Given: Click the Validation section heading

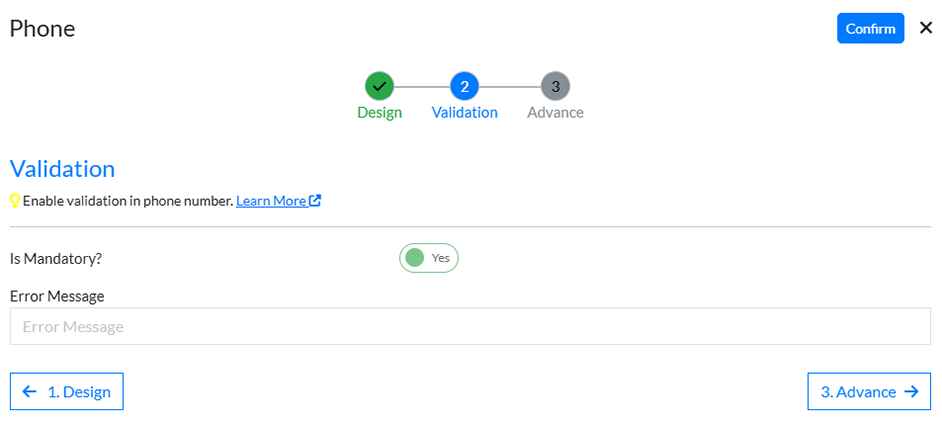Looking at the screenshot, I should pos(62,168).
